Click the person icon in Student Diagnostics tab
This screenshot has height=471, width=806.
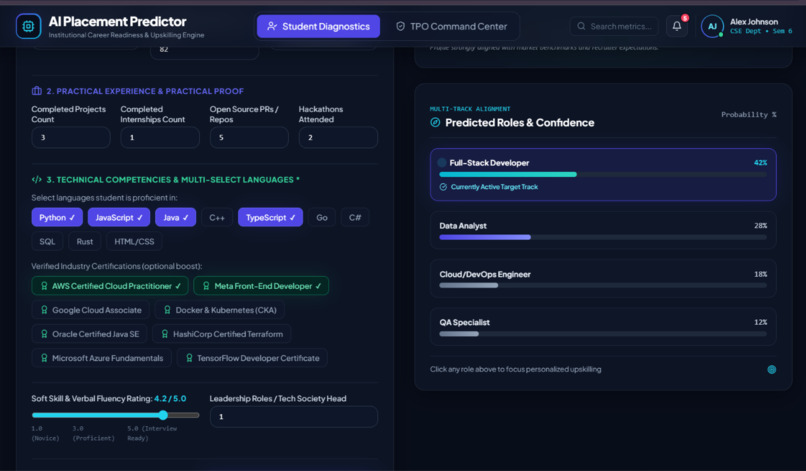272,26
